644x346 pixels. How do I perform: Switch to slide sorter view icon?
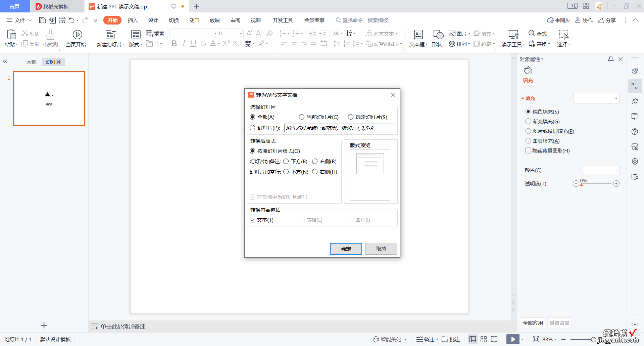[484, 339]
